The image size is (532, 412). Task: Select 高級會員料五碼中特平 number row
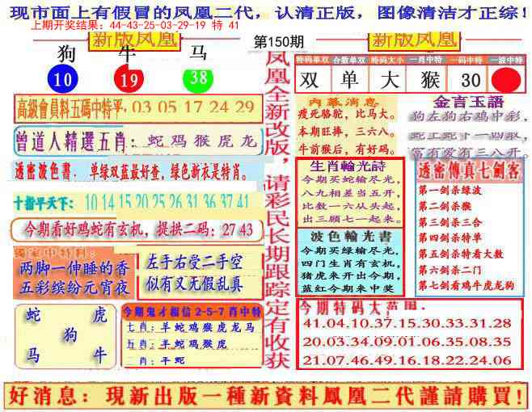(138, 108)
